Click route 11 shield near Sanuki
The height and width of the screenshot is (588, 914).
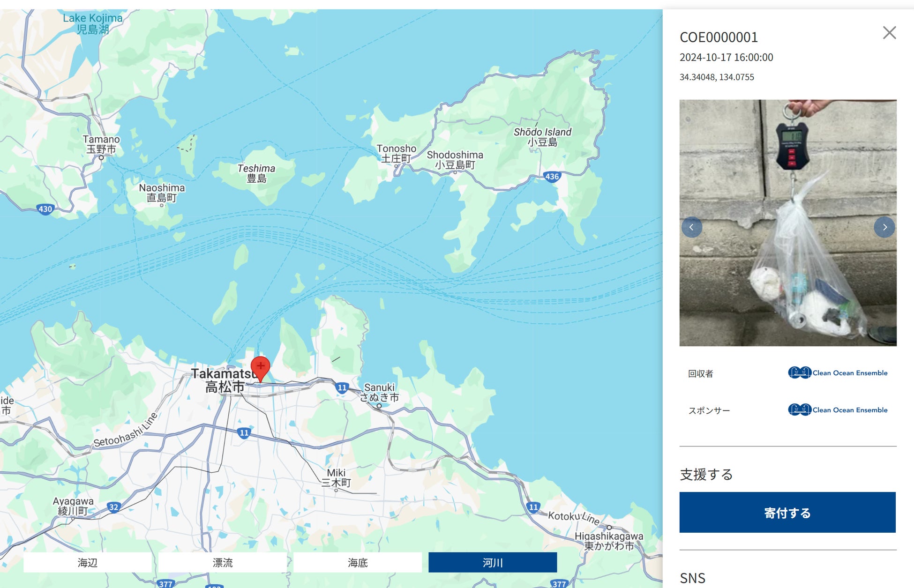click(342, 387)
